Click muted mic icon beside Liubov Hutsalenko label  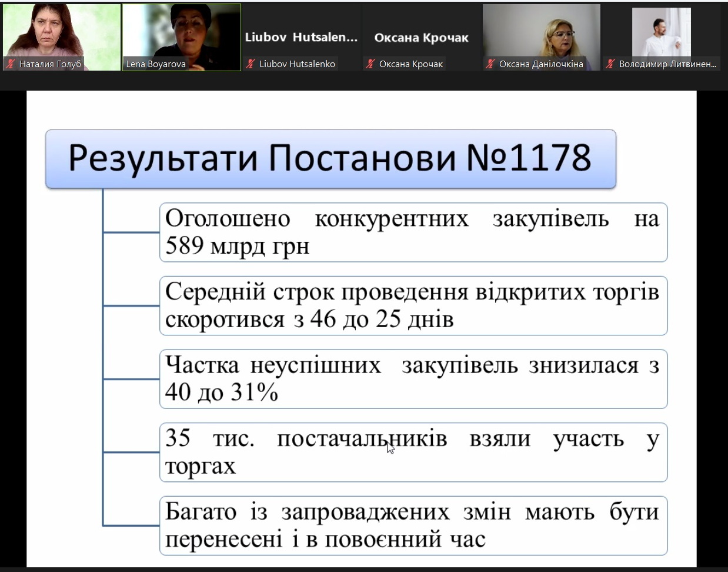(x=251, y=64)
